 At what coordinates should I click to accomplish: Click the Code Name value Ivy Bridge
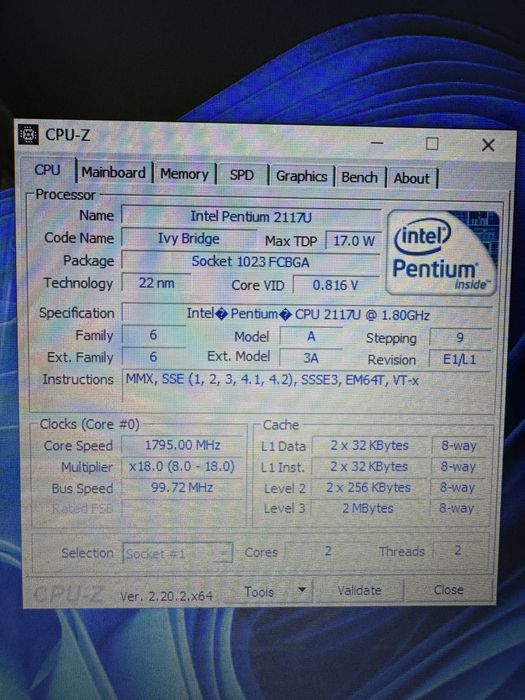(189, 238)
